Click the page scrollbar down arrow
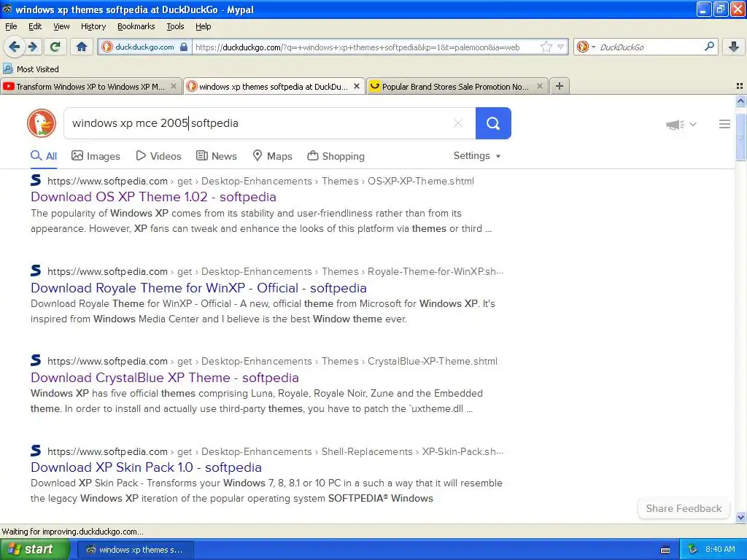This screenshot has width=747, height=560. [x=740, y=517]
